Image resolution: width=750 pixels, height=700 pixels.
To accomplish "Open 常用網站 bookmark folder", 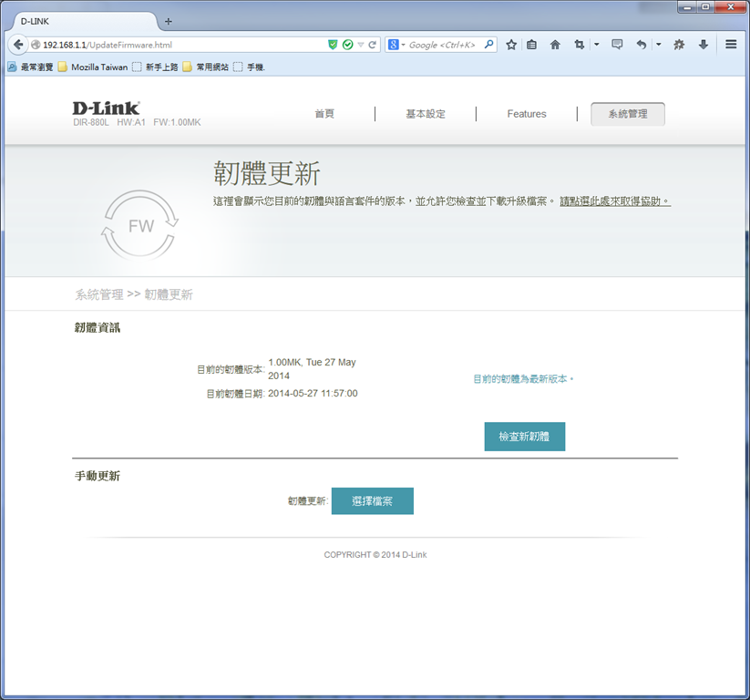I will [206, 67].
